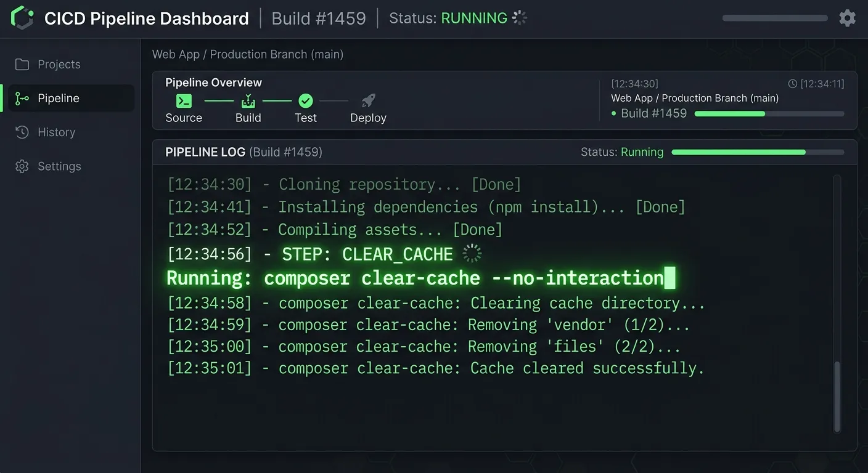The height and width of the screenshot is (473, 868).
Task: Click the 'Pipeline Overview' heading
Action: (213, 83)
